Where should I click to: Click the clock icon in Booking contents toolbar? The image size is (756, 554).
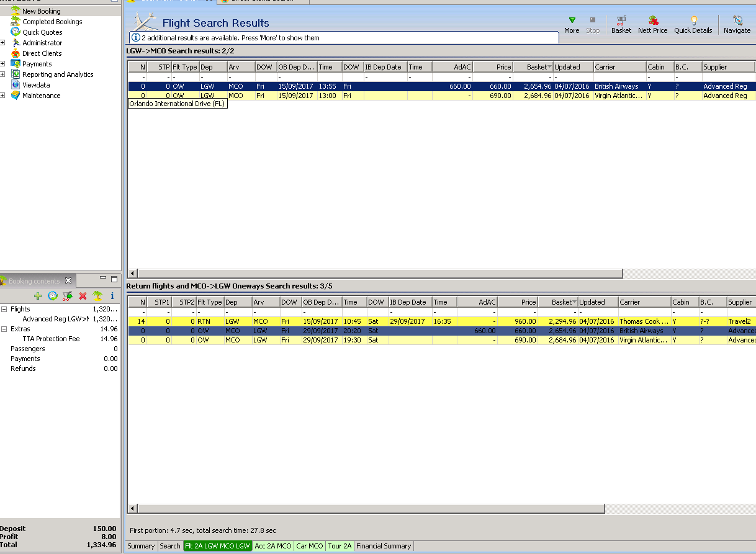click(x=53, y=296)
